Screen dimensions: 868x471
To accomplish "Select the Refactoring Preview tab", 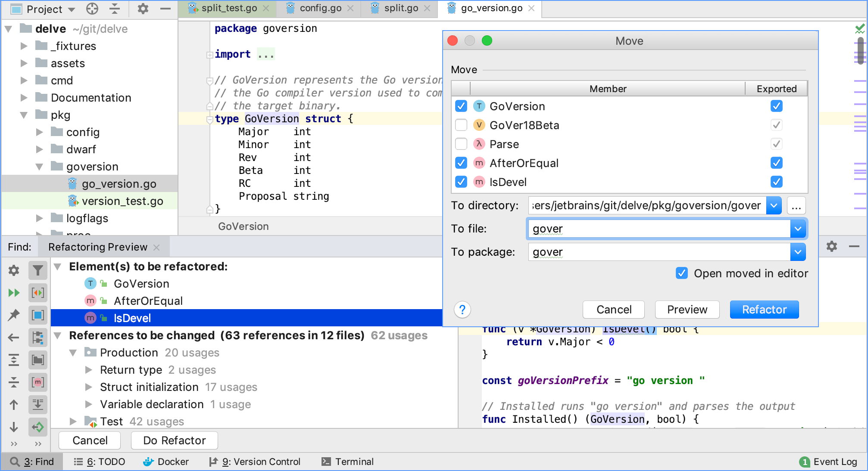I will [98, 247].
